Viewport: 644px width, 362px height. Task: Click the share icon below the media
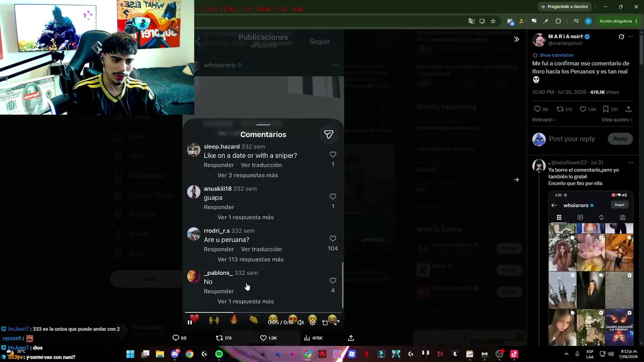pos(351,338)
